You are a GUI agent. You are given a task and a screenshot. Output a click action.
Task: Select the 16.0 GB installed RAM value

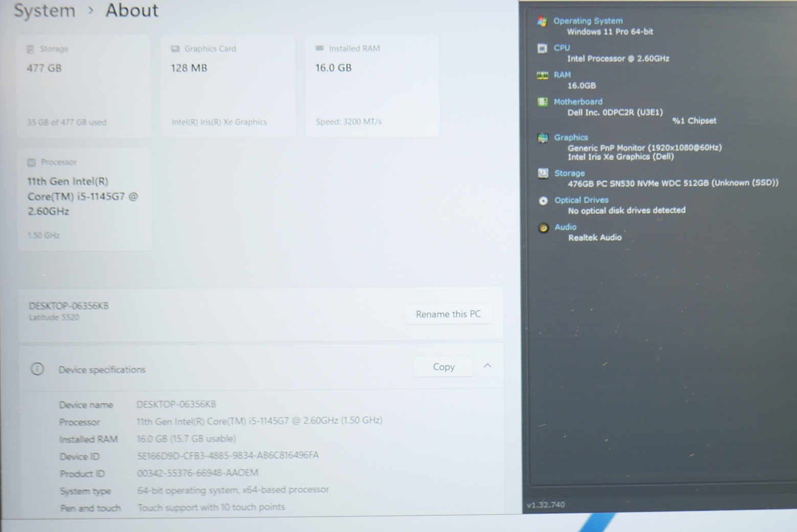pyautogui.click(x=333, y=67)
